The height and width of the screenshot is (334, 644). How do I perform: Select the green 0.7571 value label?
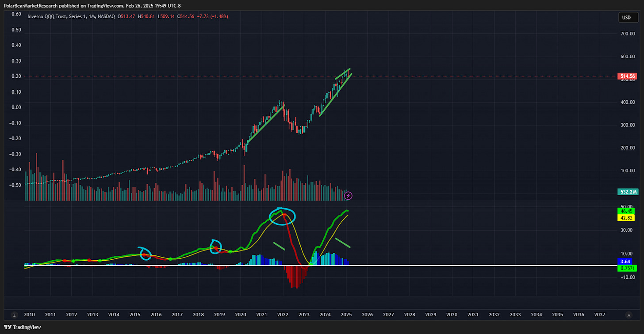(628, 268)
